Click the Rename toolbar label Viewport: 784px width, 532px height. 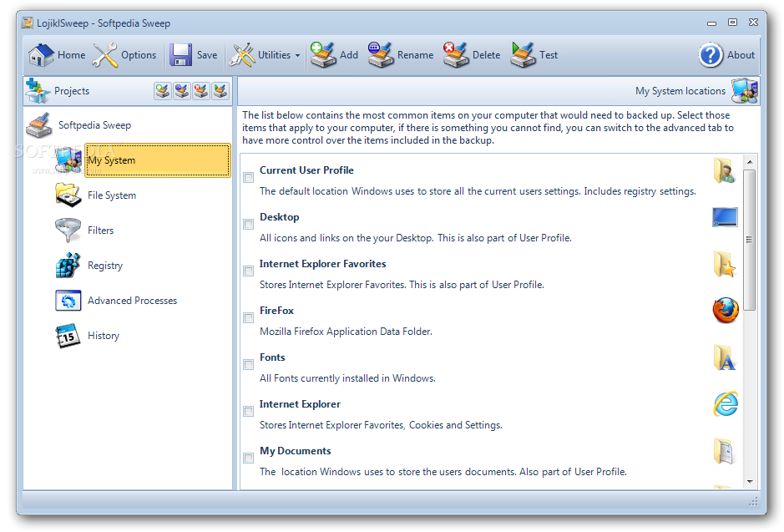415,55
